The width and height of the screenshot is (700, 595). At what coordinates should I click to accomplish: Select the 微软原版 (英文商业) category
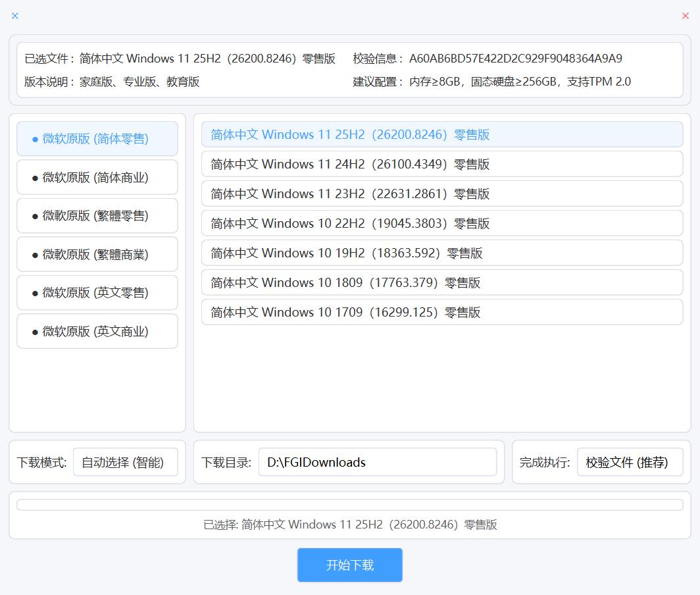coord(97,331)
